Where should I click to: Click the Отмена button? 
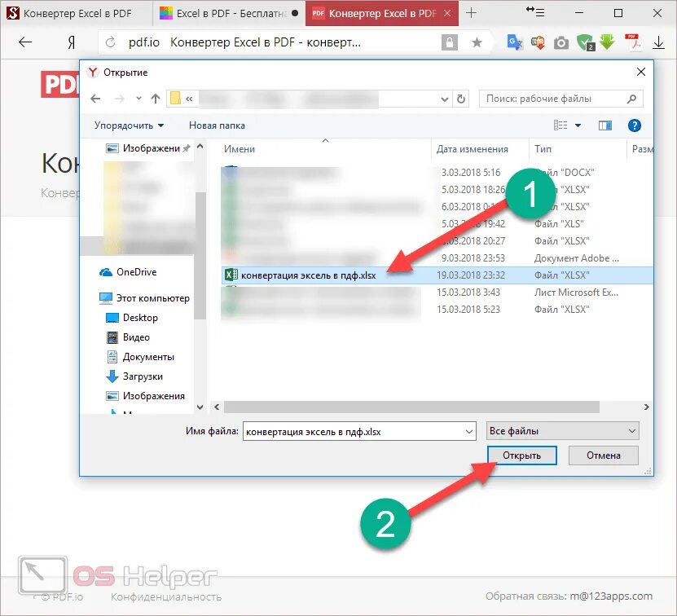(603, 455)
